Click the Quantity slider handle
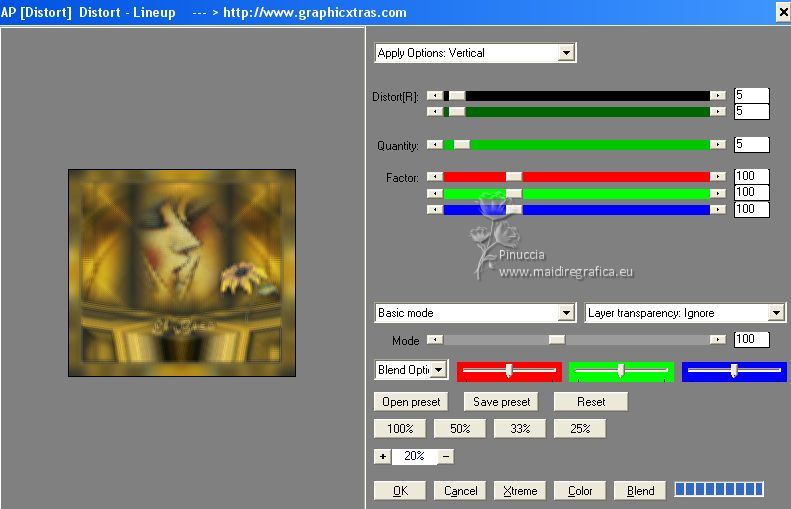 (462, 145)
